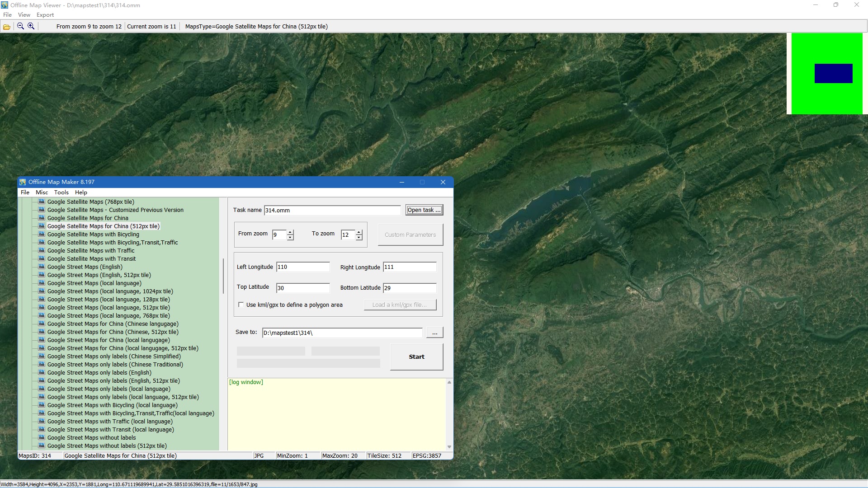Viewport: 868px width, 488px height.
Task: Open Export menu in Offline Map Viewer
Action: point(45,15)
